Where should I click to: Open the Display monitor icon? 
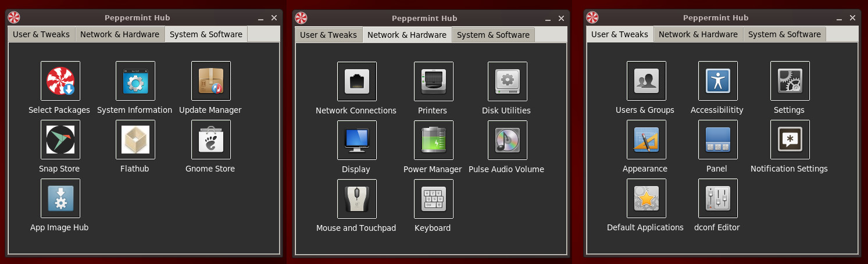click(x=357, y=140)
